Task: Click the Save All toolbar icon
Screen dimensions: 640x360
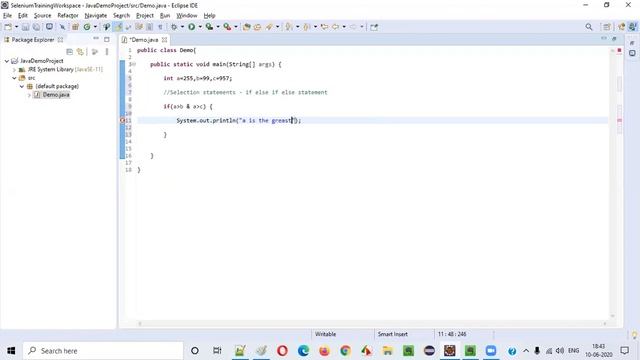Action: pyautogui.click(x=36, y=27)
